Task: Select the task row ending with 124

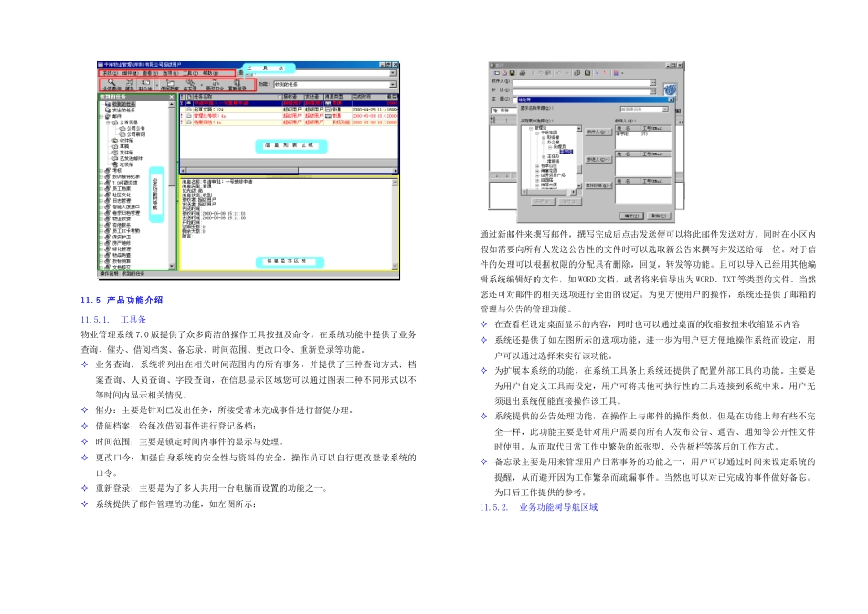Action: coord(290,110)
